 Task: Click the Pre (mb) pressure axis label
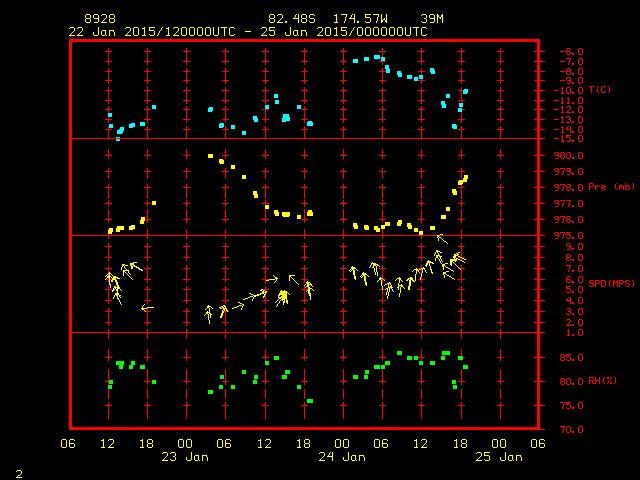pyautogui.click(x=611, y=187)
